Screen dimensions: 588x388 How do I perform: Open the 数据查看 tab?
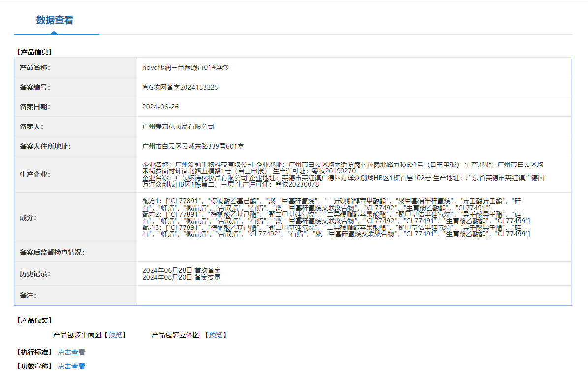coord(55,20)
